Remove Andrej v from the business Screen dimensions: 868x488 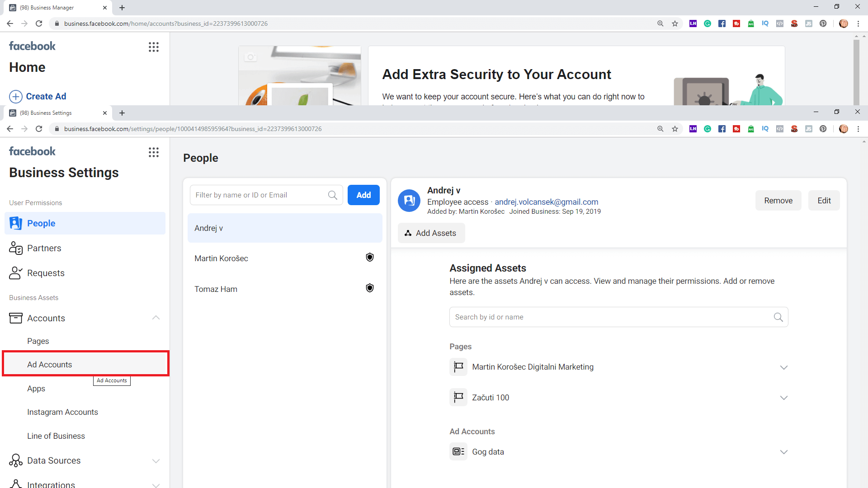point(778,201)
